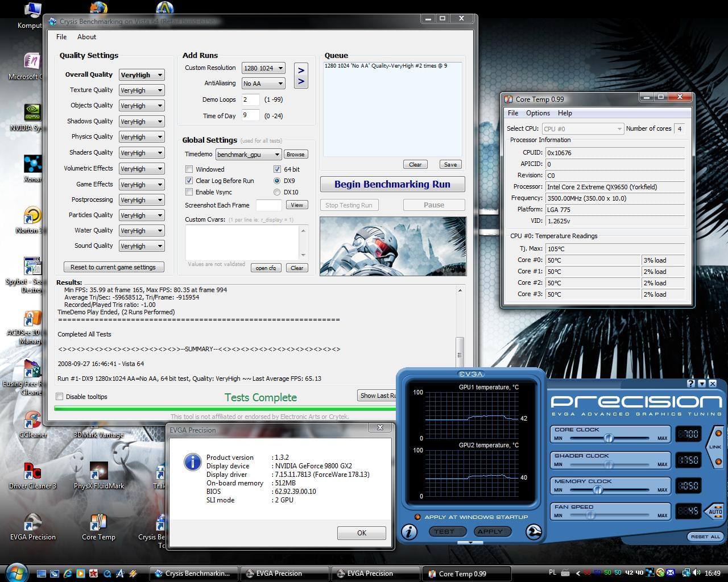
Task: Check Disable tooltips checkbox
Action: click(x=59, y=397)
